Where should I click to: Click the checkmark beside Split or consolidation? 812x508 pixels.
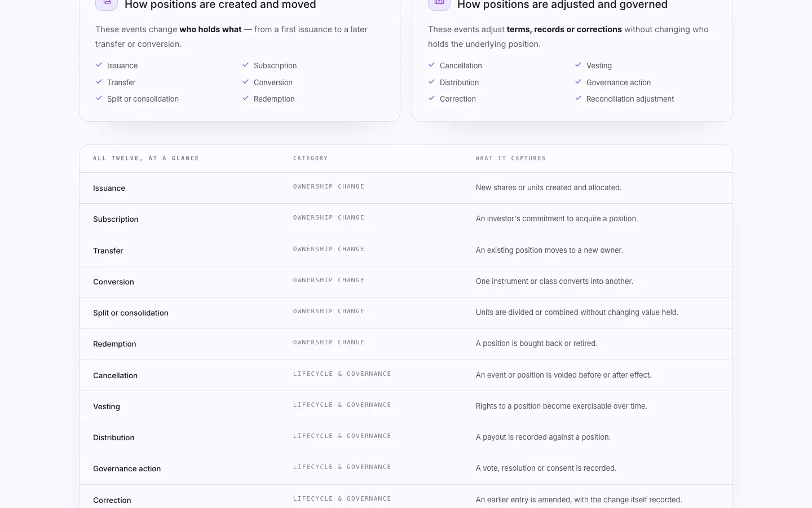(x=99, y=98)
